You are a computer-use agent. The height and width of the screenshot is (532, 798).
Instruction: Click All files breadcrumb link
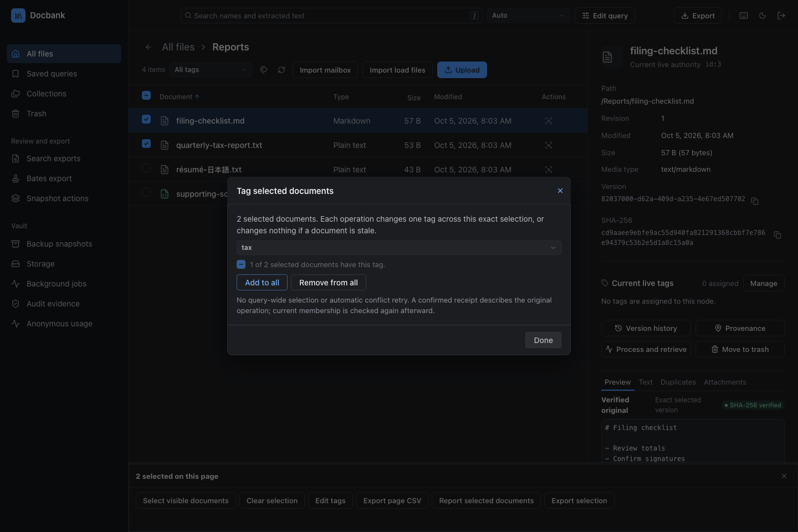[x=178, y=47]
